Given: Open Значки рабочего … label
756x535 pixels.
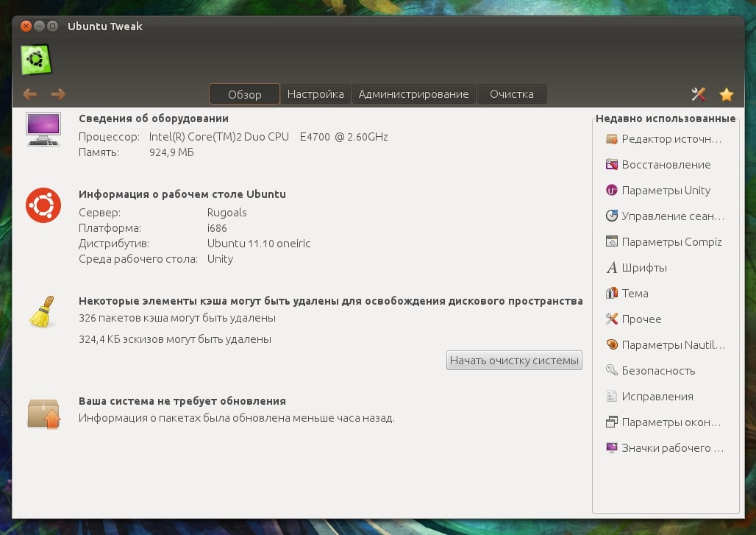Looking at the screenshot, I should pyautogui.click(x=672, y=447).
